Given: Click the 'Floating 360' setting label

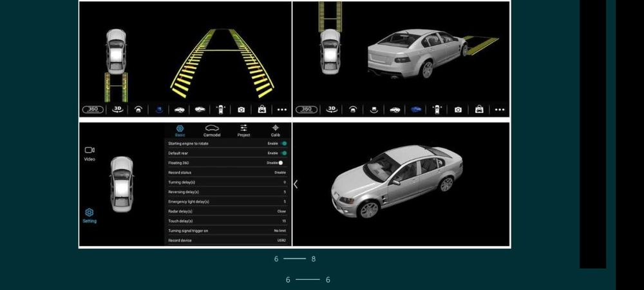Looking at the screenshot, I should point(178,162).
